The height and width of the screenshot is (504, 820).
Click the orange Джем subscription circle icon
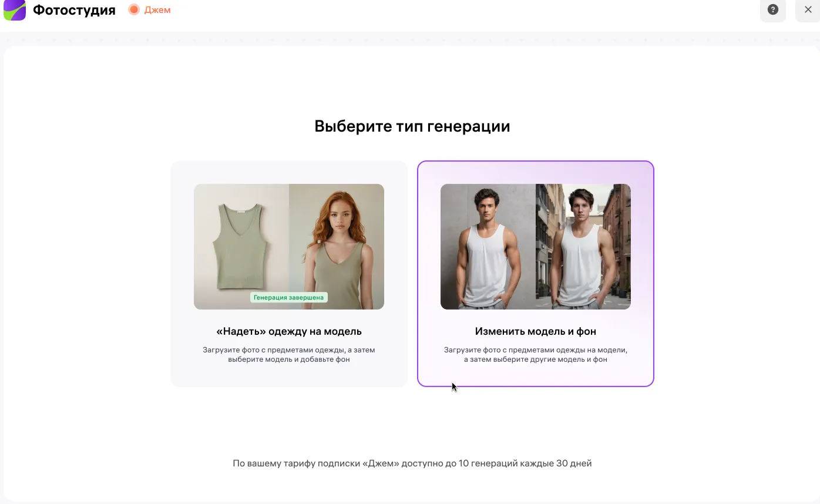coord(134,10)
